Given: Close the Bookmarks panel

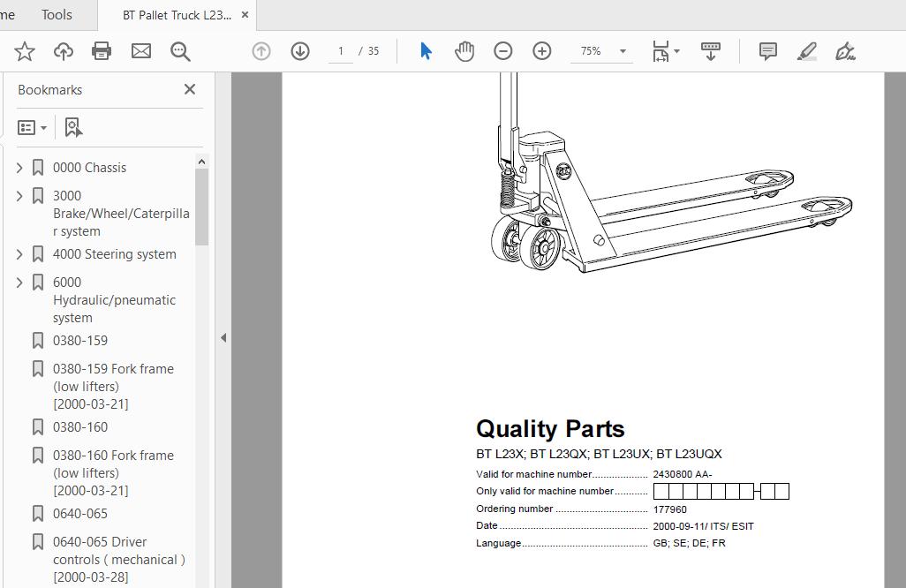Looking at the screenshot, I should 189,89.
